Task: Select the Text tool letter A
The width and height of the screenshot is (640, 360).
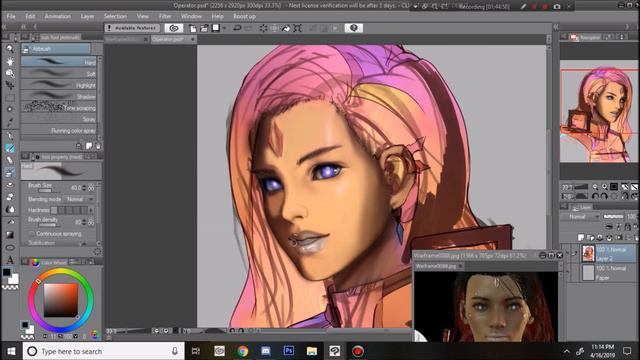Action: pyautogui.click(x=10, y=260)
